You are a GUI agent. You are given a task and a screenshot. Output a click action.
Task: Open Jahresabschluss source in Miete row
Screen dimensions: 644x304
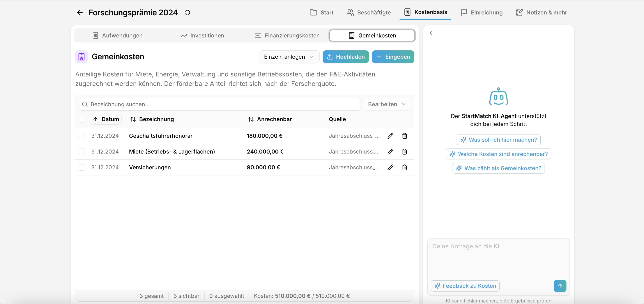pos(354,152)
